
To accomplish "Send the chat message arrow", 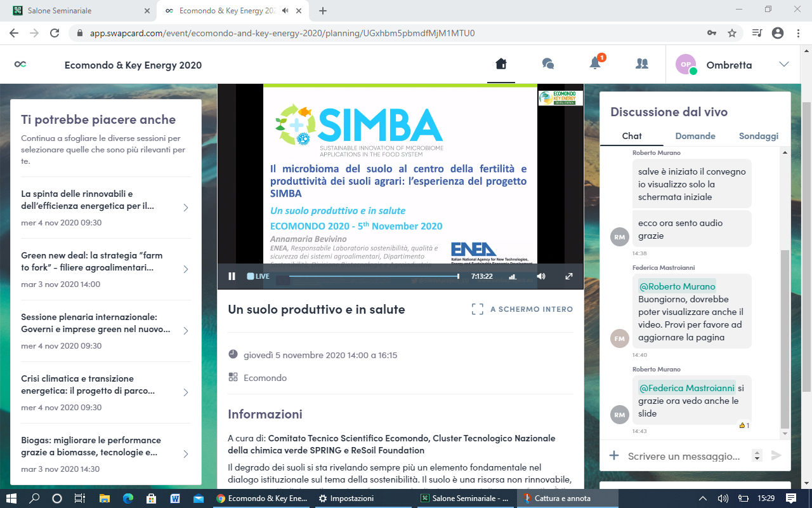I will click(776, 455).
